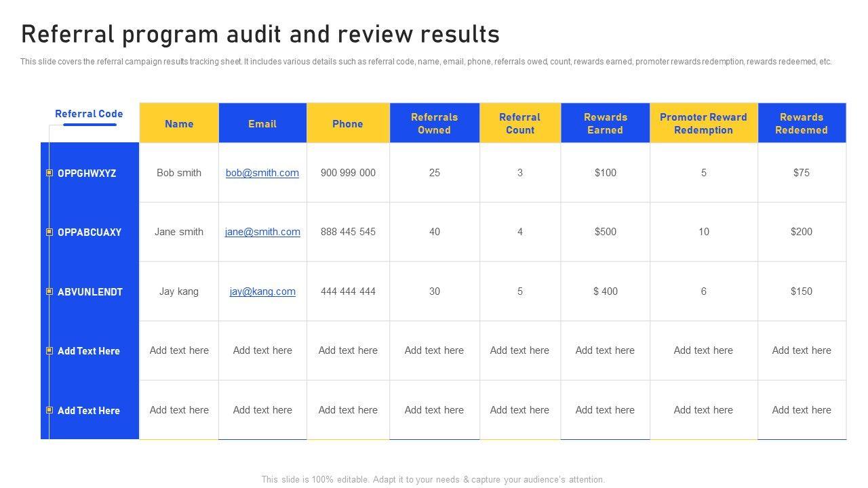Screen dimensions: 868x488
Task: Select referral code 'OPPABCUAXY'
Action: pyautogui.click(x=90, y=232)
